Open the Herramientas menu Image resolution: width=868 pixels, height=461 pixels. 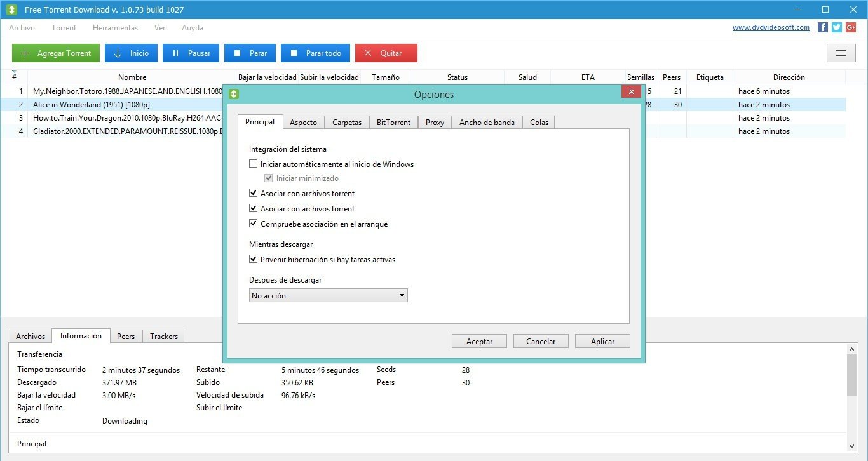tap(115, 28)
